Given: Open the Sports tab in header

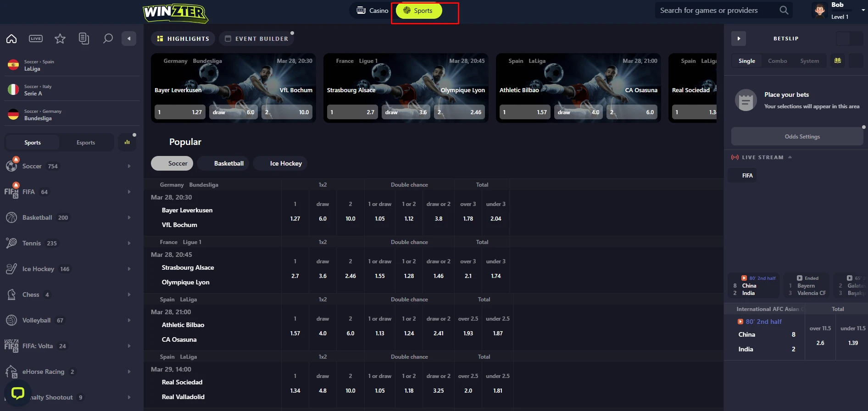Looking at the screenshot, I should [x=419, y=11].
